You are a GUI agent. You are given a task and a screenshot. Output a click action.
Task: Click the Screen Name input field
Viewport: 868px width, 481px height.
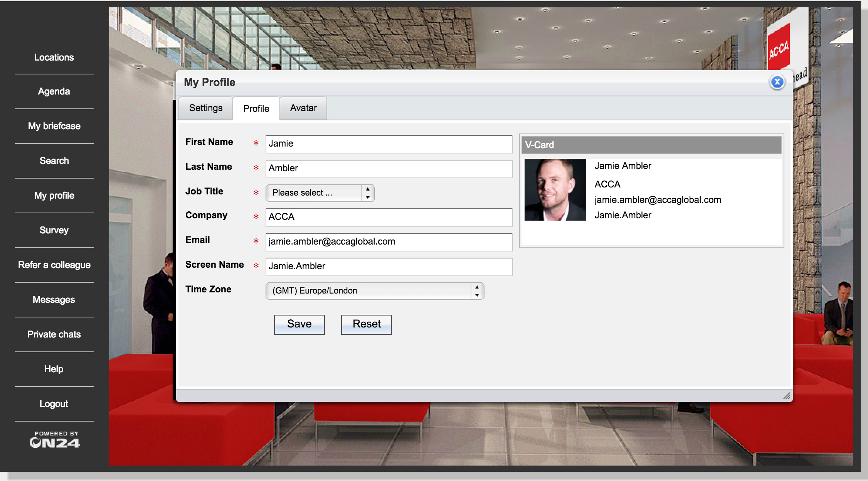pyautogui.click(x=389, y=267)
